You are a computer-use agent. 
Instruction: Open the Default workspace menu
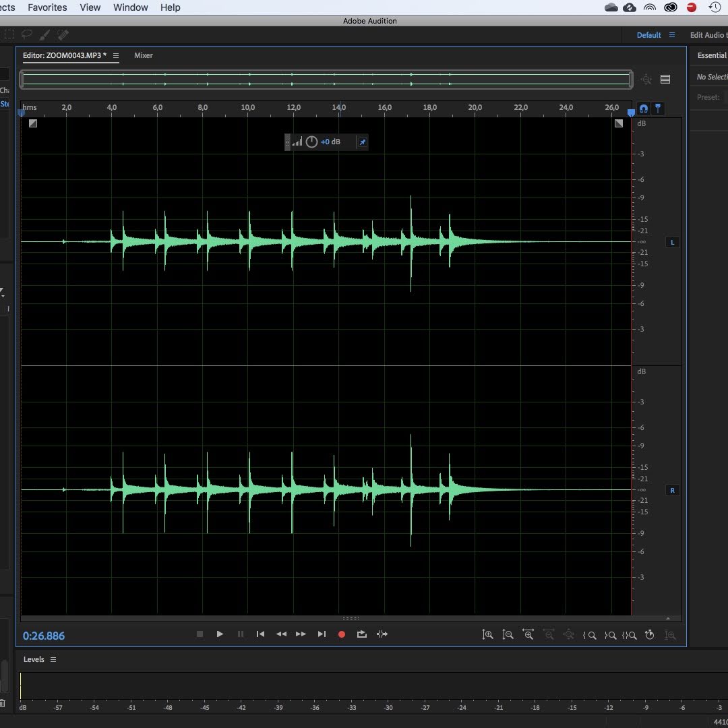(x=671, y=35)
